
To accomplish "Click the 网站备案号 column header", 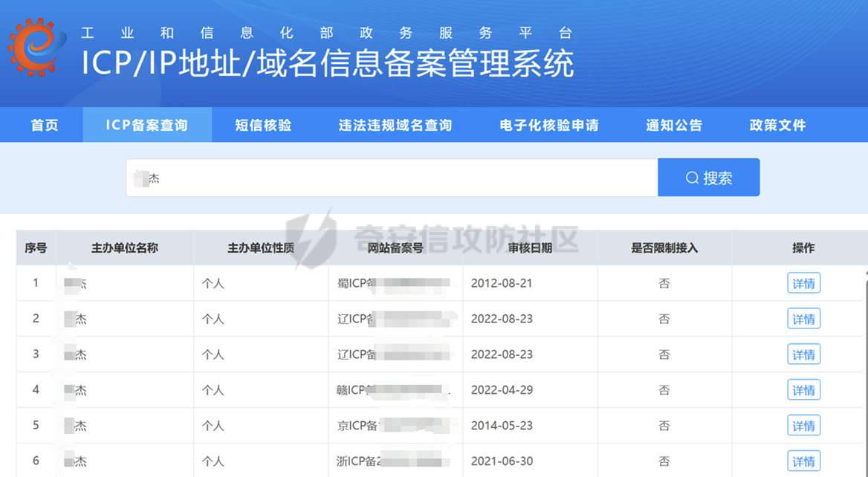I will click(395, 248).
